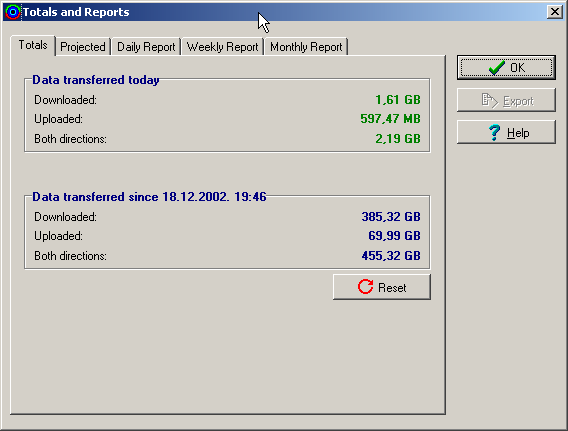
Task: Click the app icon in title bar
Action: click(13, 12)
